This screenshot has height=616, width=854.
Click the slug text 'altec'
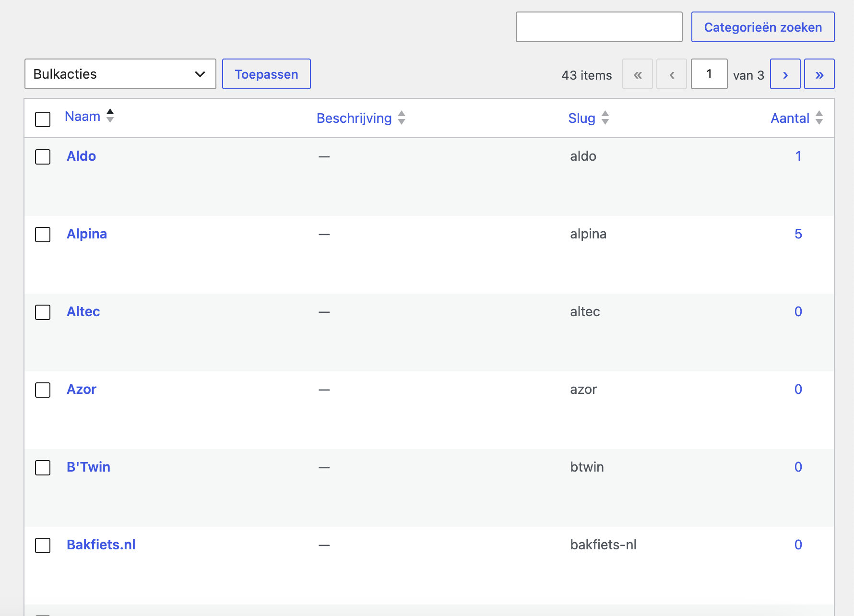[x=585, y=311]
